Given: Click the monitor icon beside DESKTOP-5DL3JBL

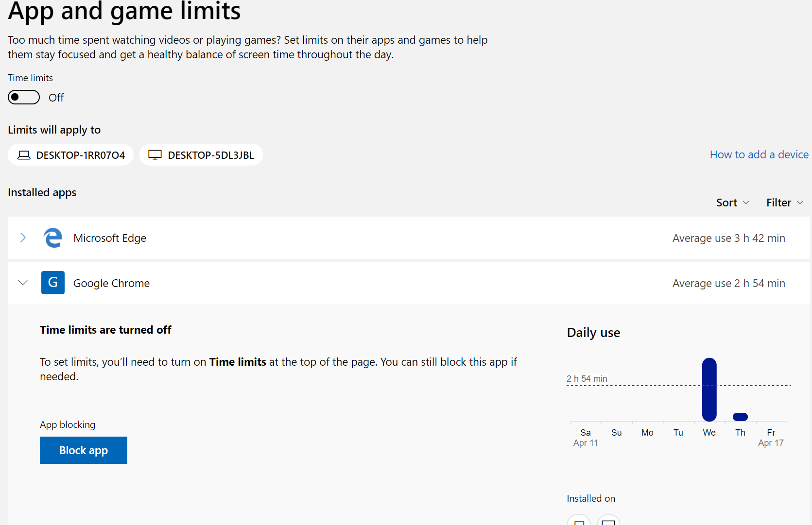Looking at the screenshot, I should pyautogui.click(x=155, y=155).
